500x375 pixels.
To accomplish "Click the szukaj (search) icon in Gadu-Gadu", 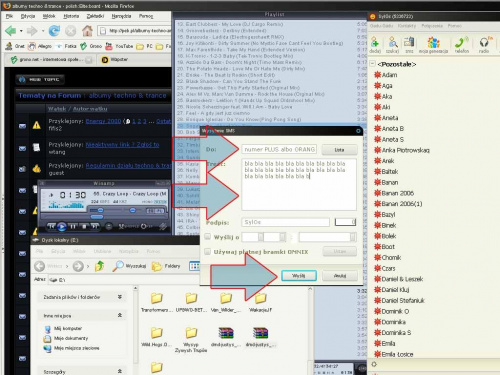I will point(393,45).
